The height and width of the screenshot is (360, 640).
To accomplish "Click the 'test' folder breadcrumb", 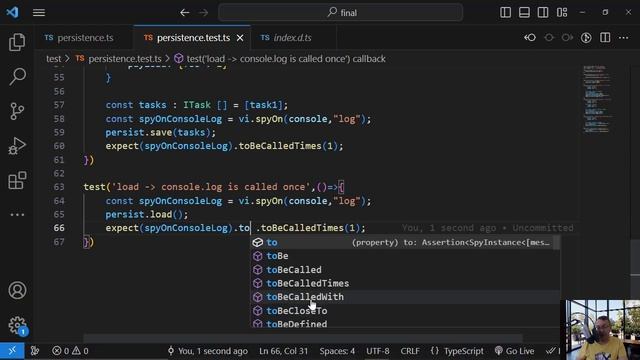I will 53,59.
